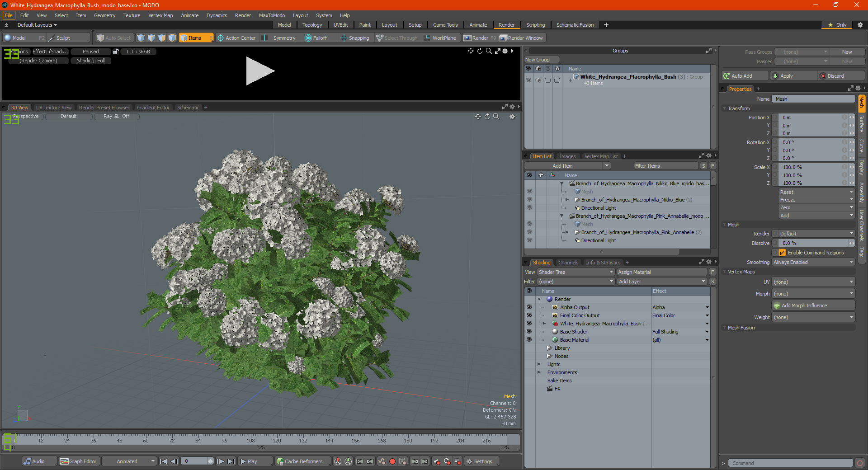Toggle WorkPlane

tap(440, 38)
